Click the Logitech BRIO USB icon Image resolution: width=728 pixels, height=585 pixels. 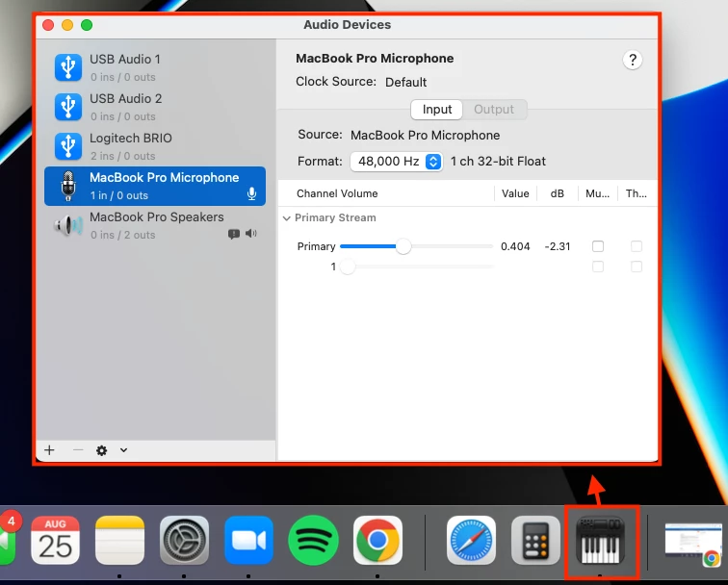68,146
